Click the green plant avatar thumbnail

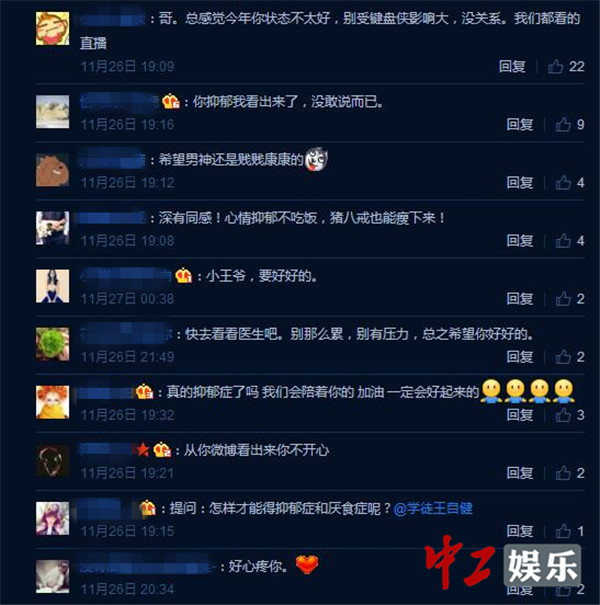pos(52,344)
